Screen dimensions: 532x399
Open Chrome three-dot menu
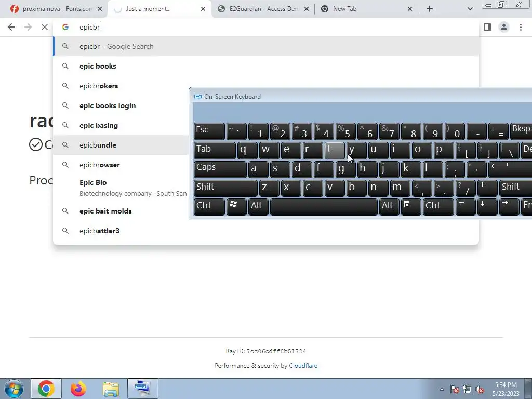click(x=521, y=27)
